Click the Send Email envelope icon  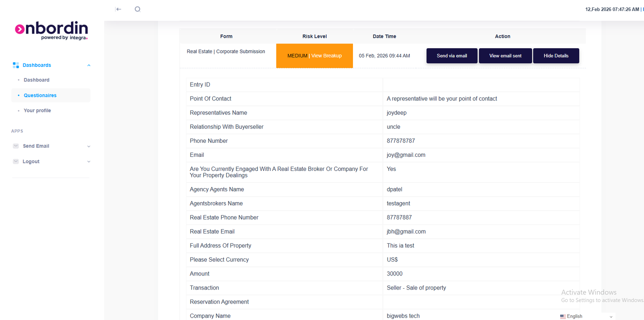(x=16, y=146)
